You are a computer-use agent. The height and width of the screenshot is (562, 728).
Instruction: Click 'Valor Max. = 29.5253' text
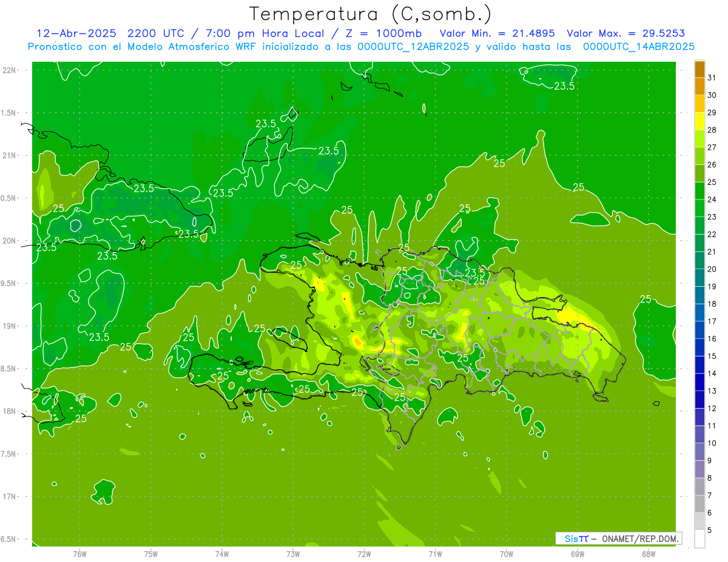625,34
